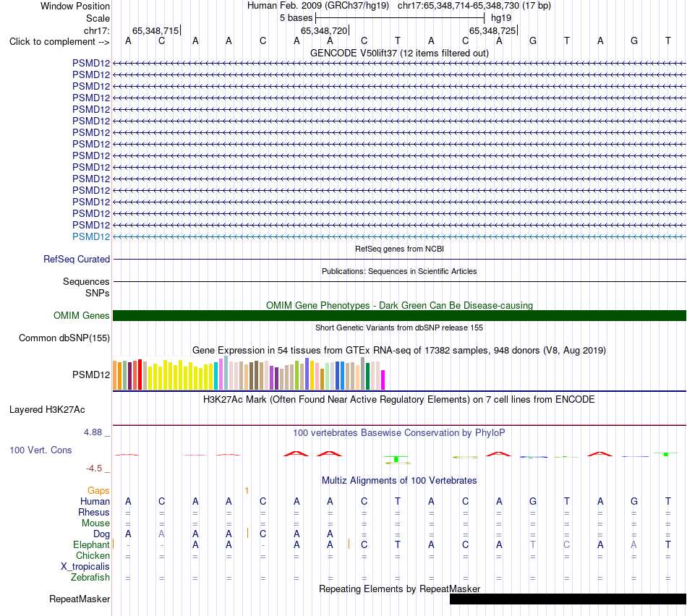Click the OMIM Genes label
Image resolution: width=687 pixels, height=616 pixels.
click(x=82, y=315)
